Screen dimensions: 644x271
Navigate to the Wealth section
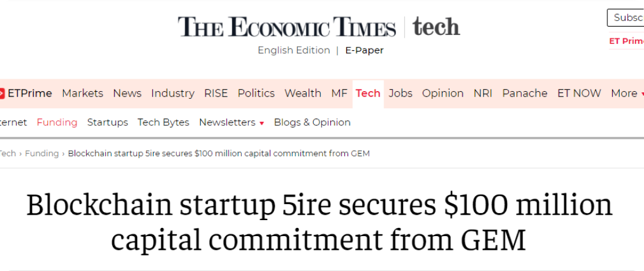click(303, 93)
